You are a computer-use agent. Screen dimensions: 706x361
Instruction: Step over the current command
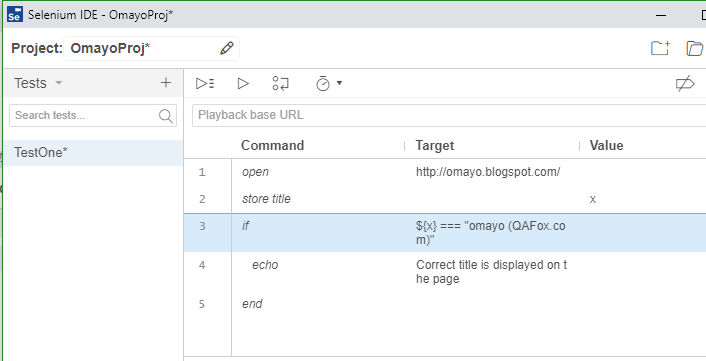tap(281, 83)
